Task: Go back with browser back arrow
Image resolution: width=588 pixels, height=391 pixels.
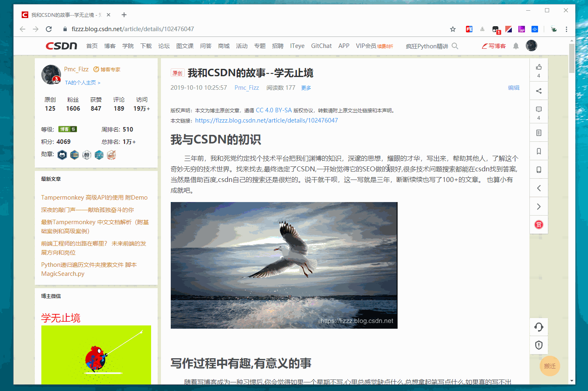Action: 23,29
